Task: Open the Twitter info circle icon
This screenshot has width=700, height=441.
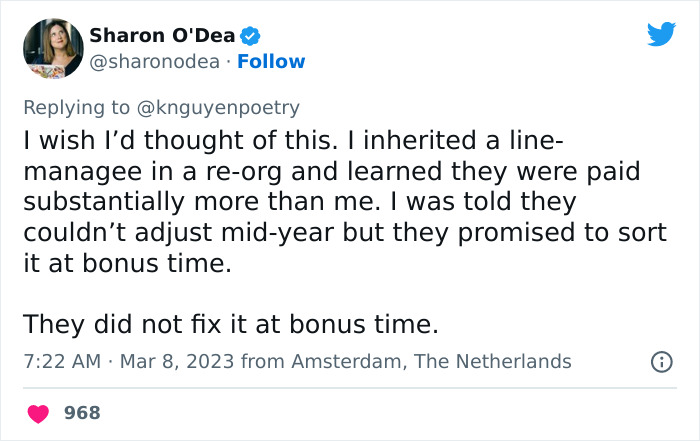Action: pos(661,361)
